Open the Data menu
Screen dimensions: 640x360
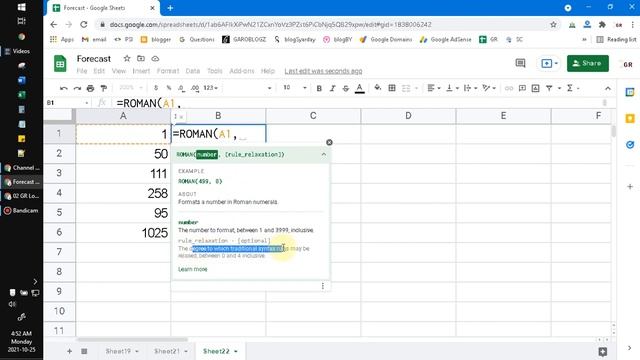[x=193, y=71]
